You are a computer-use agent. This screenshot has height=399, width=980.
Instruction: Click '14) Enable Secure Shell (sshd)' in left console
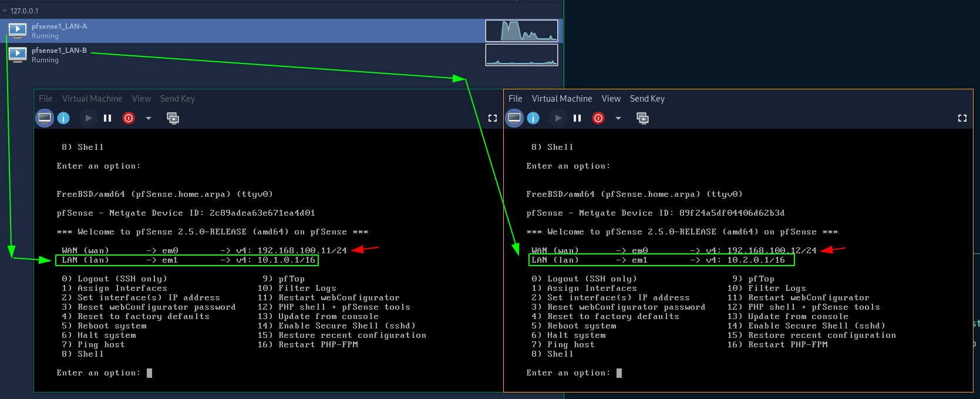click(x=336, y=326)
